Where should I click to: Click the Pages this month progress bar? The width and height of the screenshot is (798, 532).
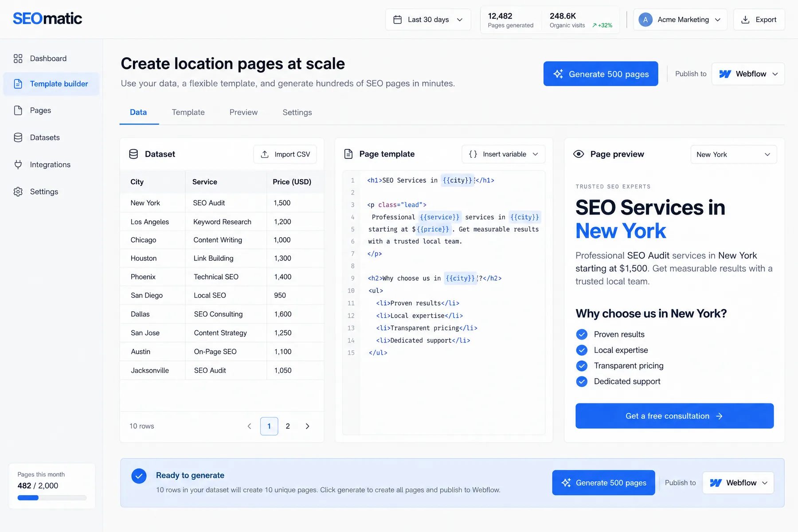(x=52, y=498)
